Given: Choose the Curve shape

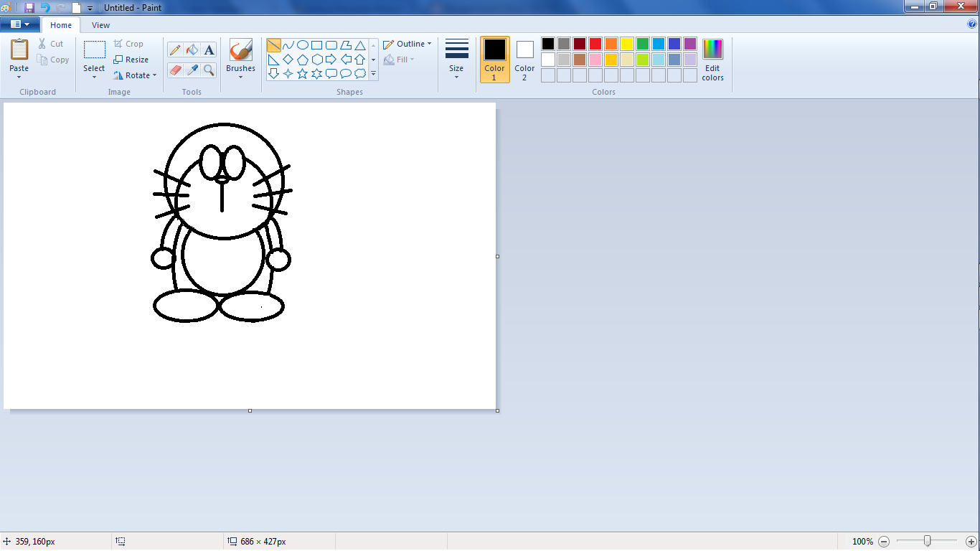Looking at the screenshot, I should pyautogui.click(x=288, y=45).
